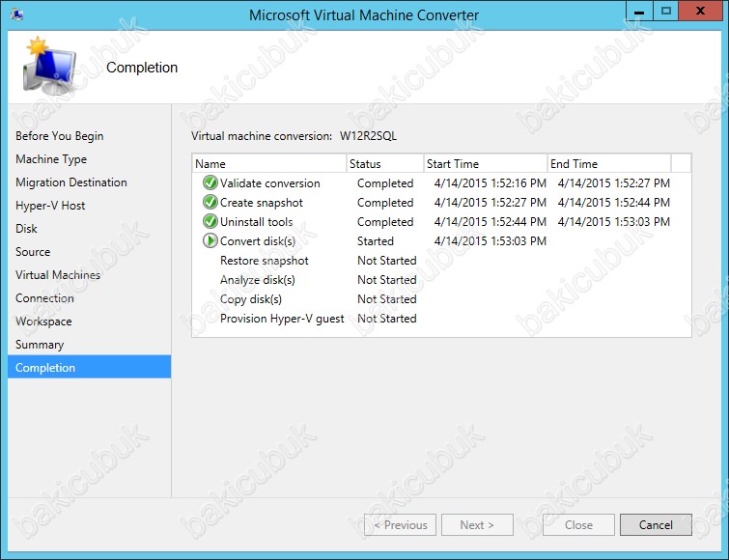
Task: Sort by the Status column header
Action: tap(385, 163)
